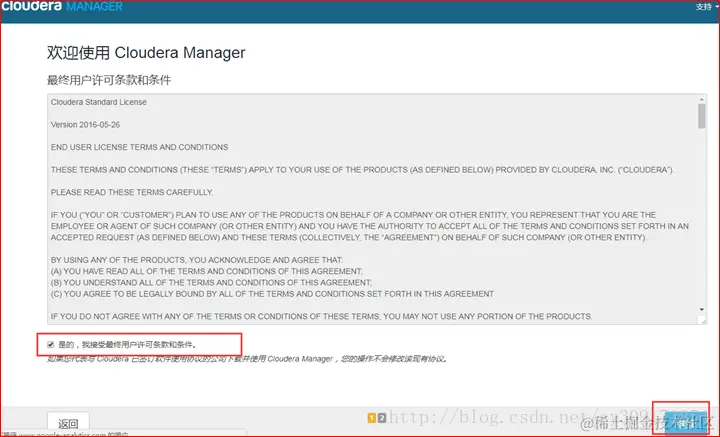
Task: Click the 'BY USING ANY OF THE PRODUCTS' line
Action: 197,260
